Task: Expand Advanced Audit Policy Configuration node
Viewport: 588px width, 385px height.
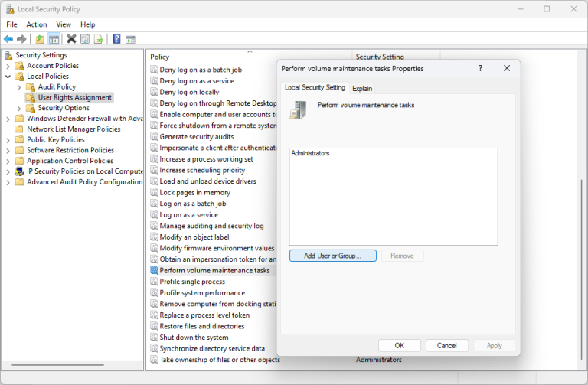Action: (8, 183)
